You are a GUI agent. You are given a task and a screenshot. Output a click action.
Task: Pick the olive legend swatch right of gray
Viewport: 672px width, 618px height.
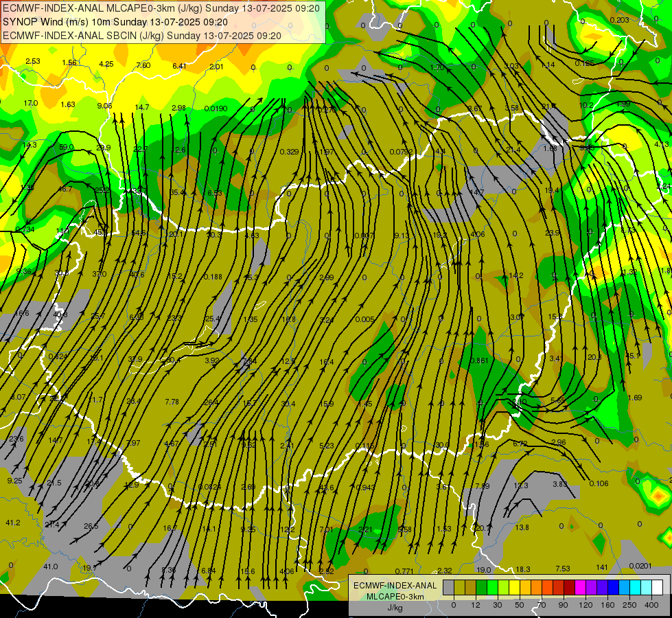pyautogui.click(x=459, y=588)
